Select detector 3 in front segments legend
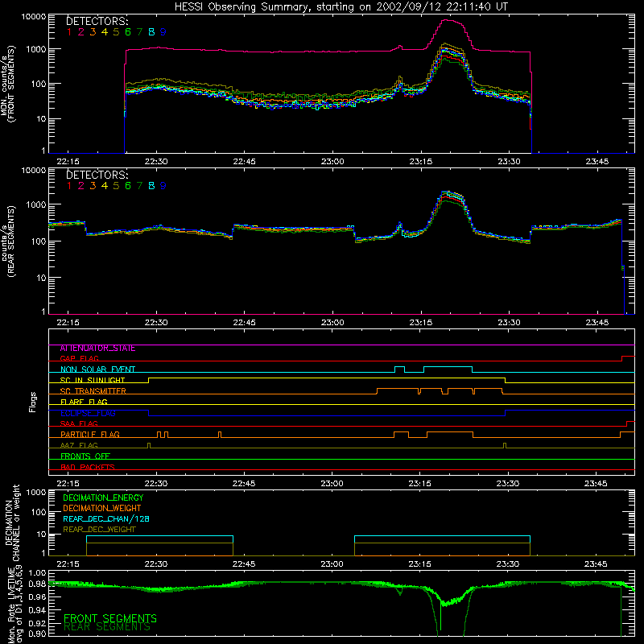644x644 pixels. pyautogui.click(x=93, y=32)
